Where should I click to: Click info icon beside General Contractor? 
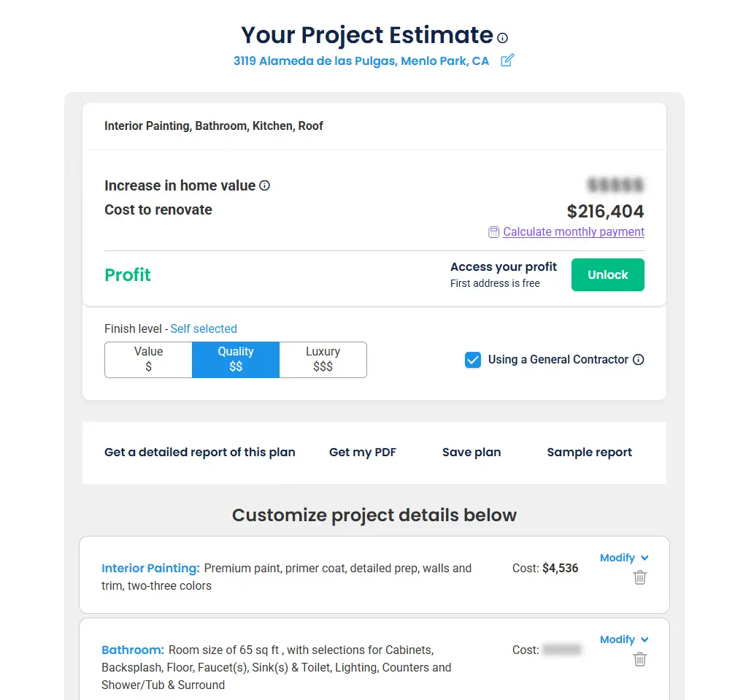tap(639, 360)
